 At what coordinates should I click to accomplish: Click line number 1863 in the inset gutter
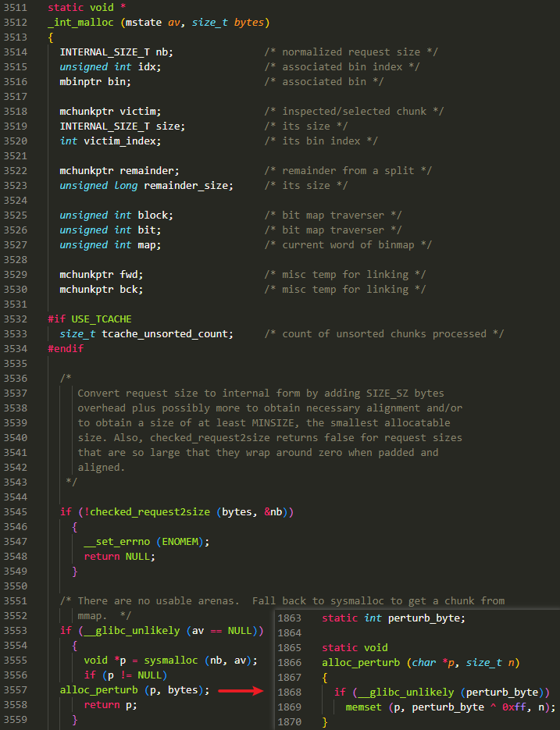pos(289,618)
